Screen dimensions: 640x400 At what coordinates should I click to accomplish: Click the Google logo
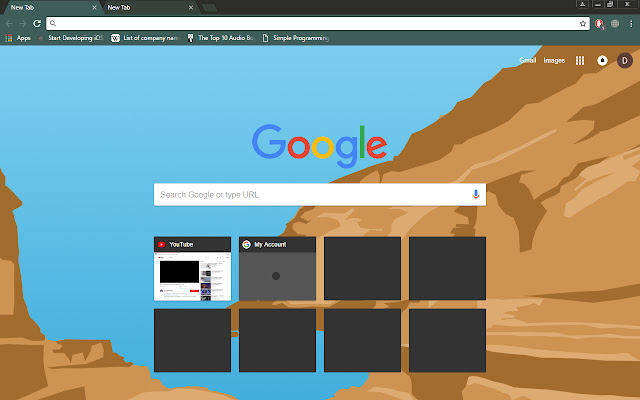click(320, 146)
